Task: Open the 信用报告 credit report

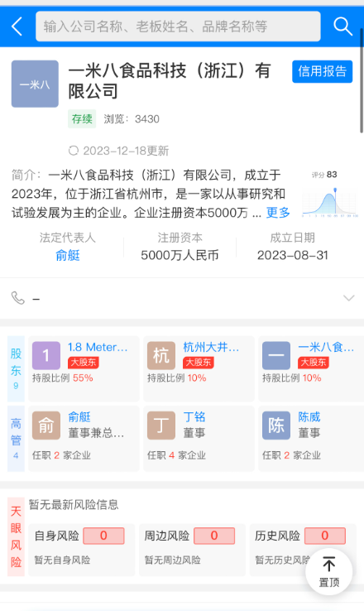Action: pos(323,71)
